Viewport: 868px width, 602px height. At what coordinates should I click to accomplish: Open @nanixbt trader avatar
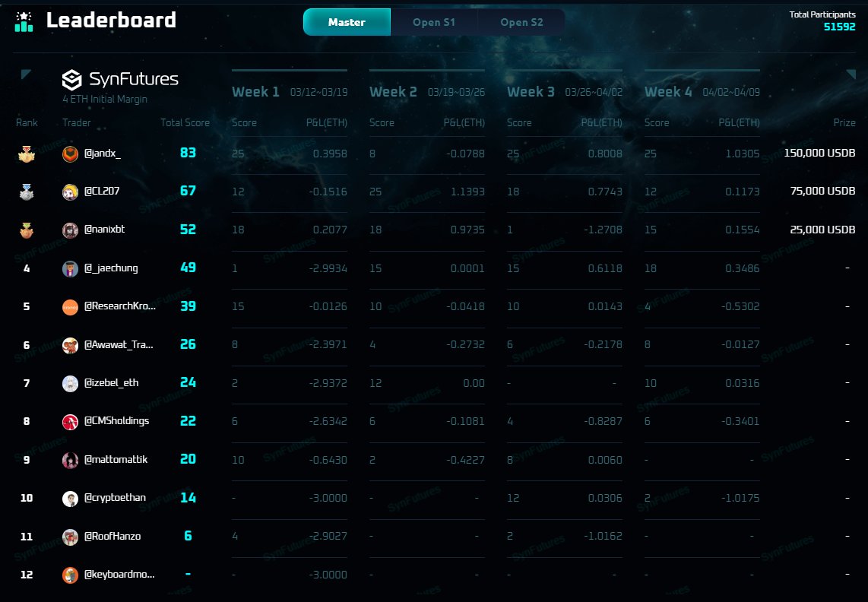[x=70, y=230]
